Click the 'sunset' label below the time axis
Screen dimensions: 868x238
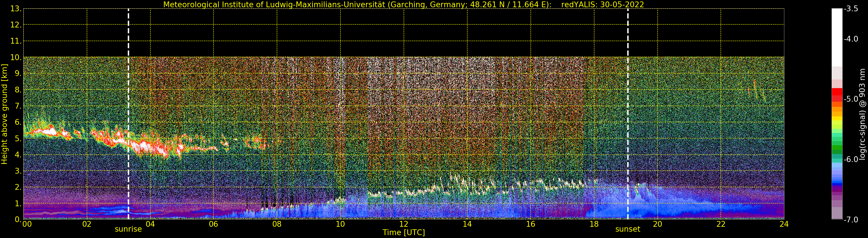click(627, 229)
